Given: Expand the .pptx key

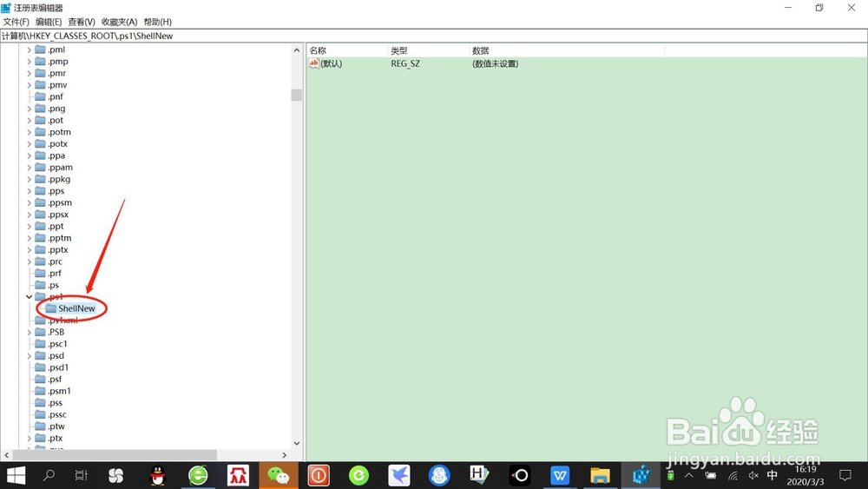Looking at the screenshot, I should [30, 250].
